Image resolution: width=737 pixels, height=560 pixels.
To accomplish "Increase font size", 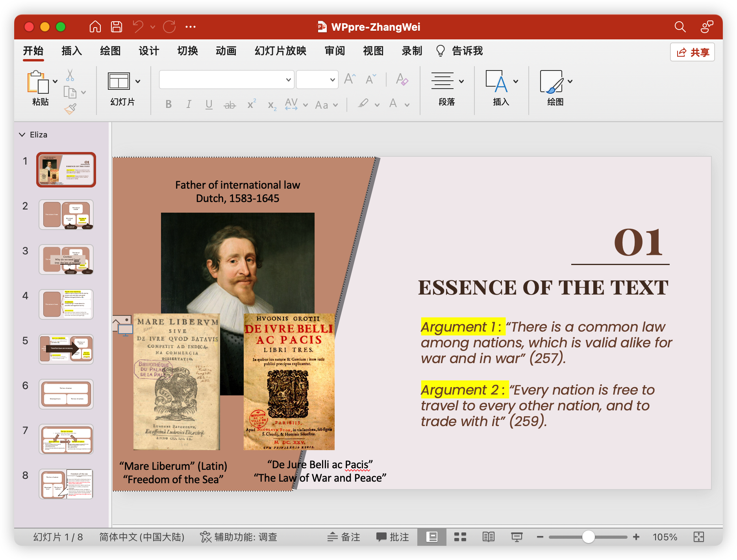I will click(350, 79).
